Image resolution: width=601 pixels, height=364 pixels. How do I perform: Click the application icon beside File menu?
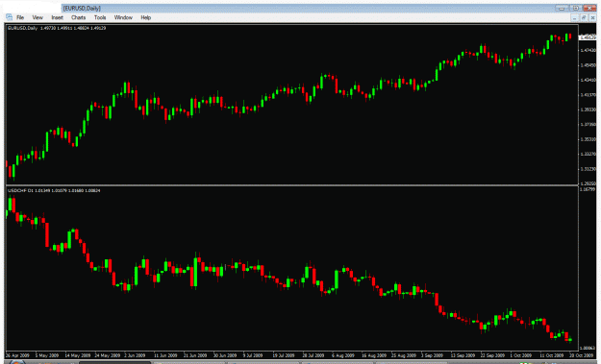click(10, 17)
